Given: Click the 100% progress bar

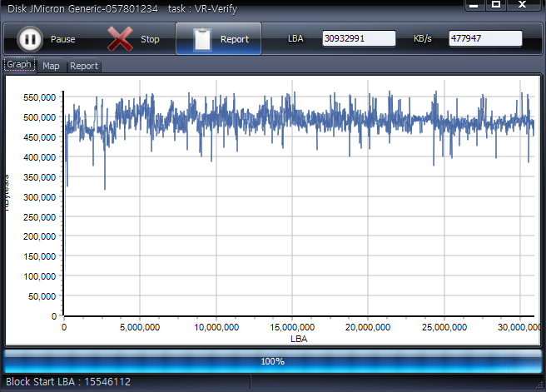Looking at the screenshot, I should pyautogui.click(x=272, y=361).
